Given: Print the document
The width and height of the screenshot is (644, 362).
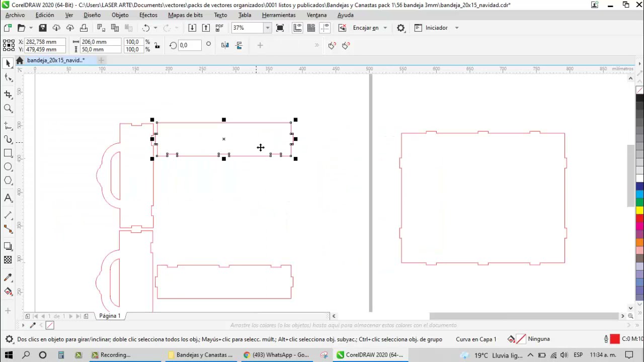Looking at the screenshot, I should [x=84, y=28].
